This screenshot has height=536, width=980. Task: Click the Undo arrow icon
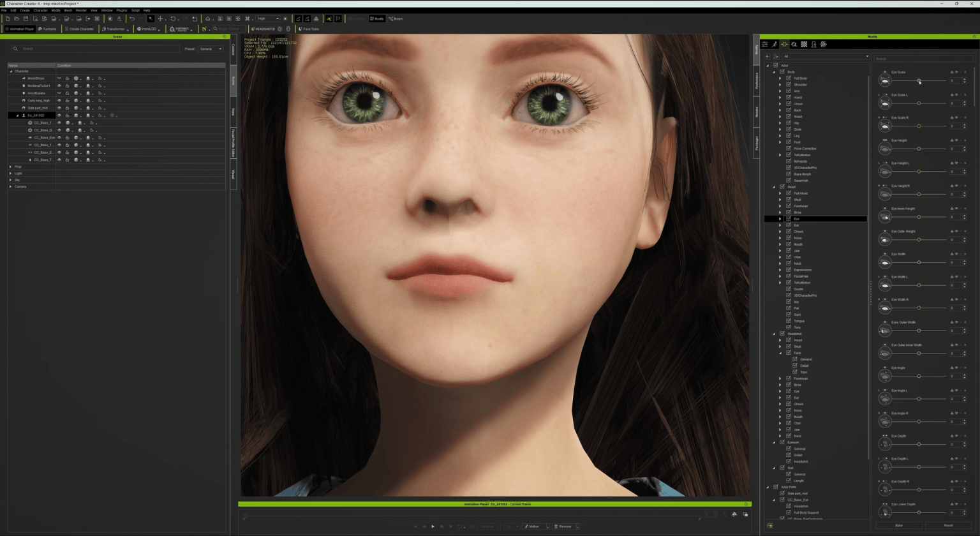[132, 19]
